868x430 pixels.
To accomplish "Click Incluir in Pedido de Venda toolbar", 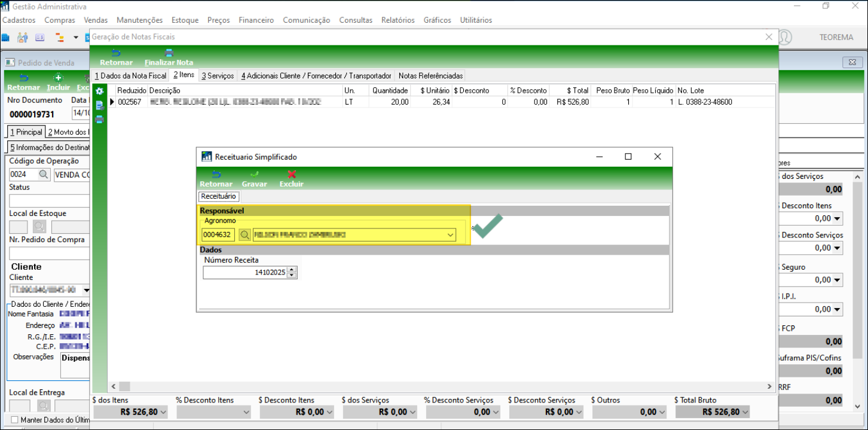I will (59, 83).
